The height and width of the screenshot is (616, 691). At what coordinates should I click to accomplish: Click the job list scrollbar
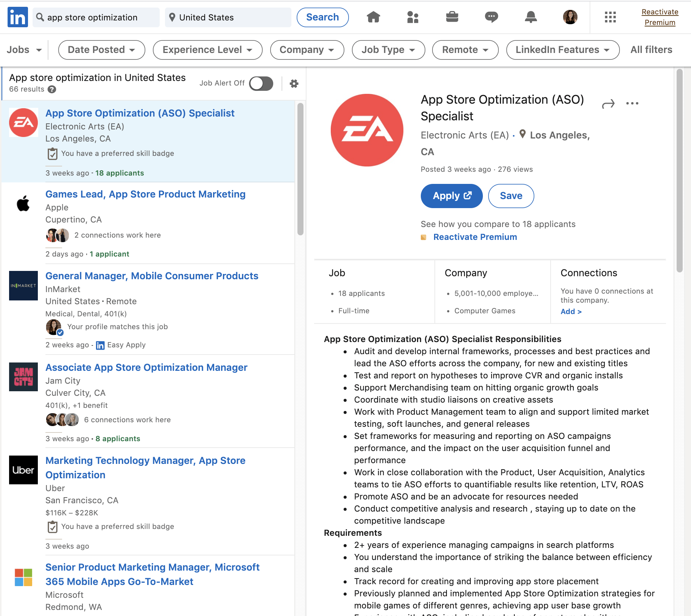300,169
